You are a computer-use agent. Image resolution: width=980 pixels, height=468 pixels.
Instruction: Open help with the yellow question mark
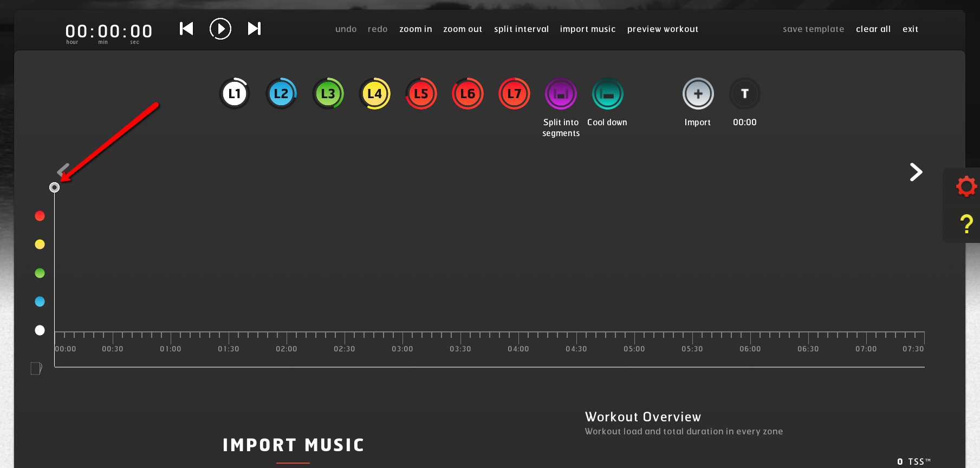(966, 223)
